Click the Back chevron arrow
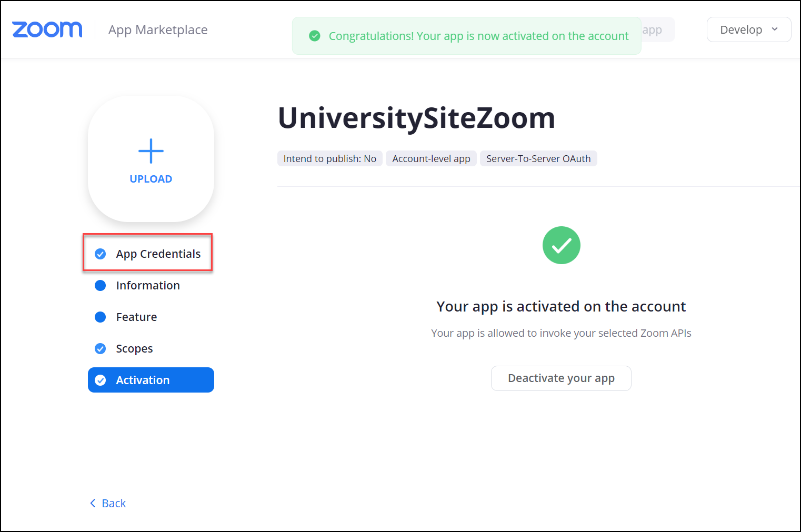This screenshot has height=532, width=801. point(93,503)
